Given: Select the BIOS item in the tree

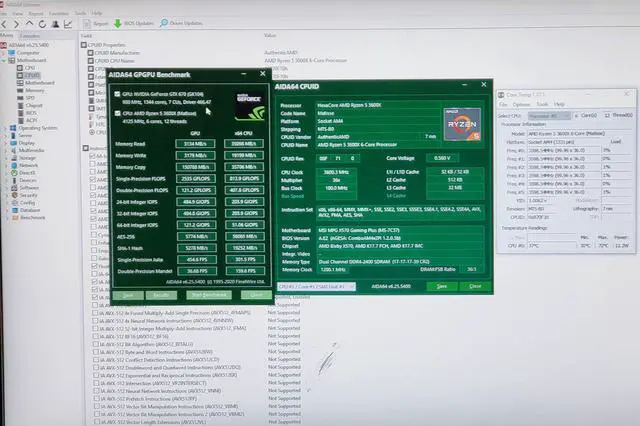Looking at the screenshot, I should tap(31, 113).
